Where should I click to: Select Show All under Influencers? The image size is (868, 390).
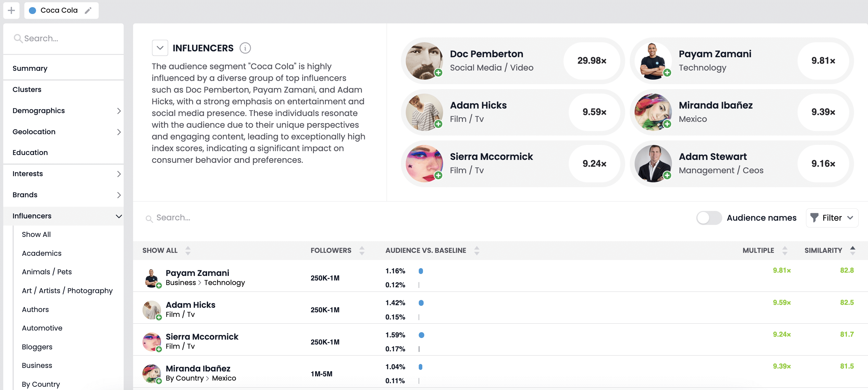(x=36, y=234)
